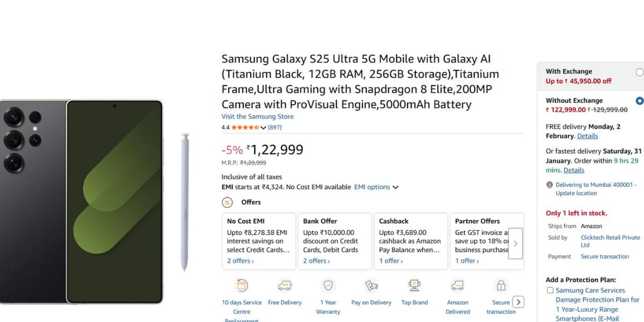Check the Samsung Care Services protection plan checkbox
Screen dimensions: 644x322
550,290
